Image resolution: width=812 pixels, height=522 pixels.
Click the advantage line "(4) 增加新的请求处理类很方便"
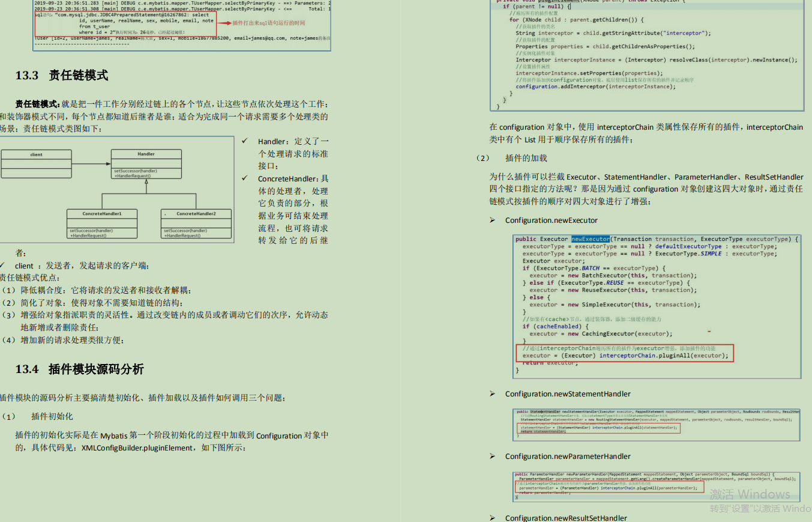[62, 340]
